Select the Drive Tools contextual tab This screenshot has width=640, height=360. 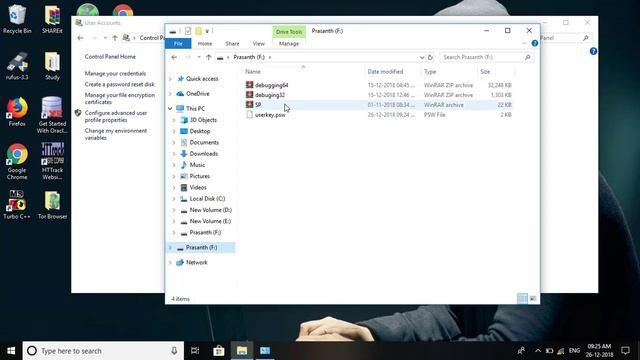pyautogui.click(x=289, y=32)
